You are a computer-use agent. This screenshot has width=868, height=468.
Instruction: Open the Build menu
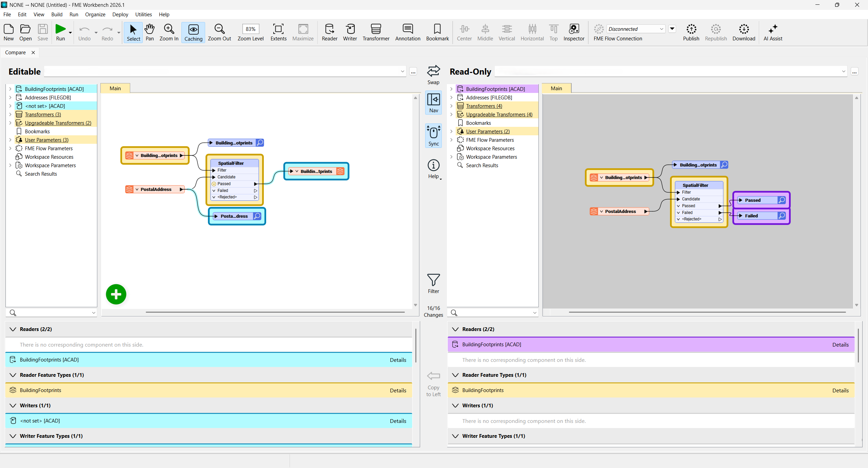point(57,14)
